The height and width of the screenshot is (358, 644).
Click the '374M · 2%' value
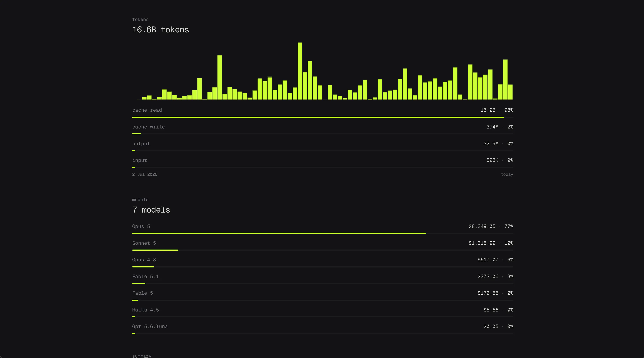pyautogui.click(x=500, y=127)
